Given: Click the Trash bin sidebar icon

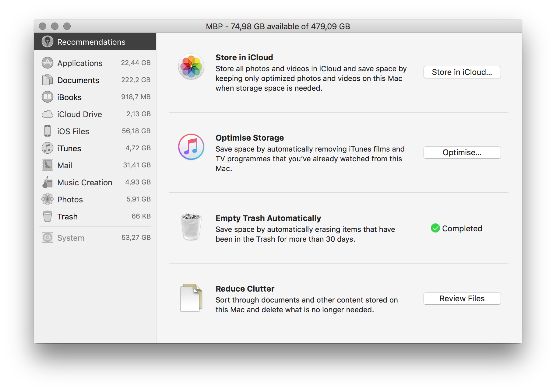Looking at the screenshot, I should pos(48,216).
